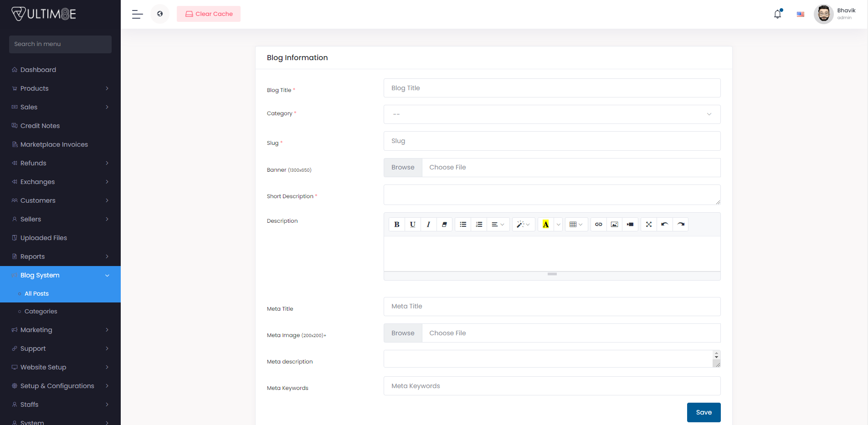Click the italic formatting icon

pos(428,225)
